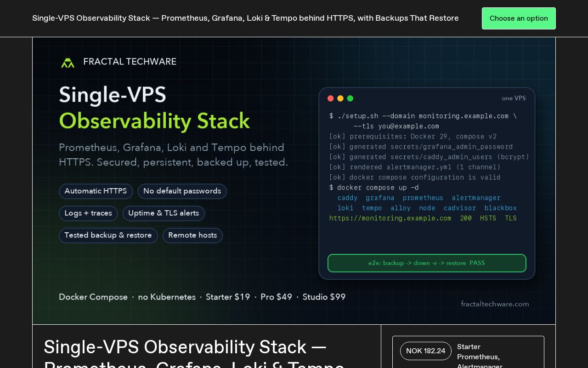The image size is (588, 368).
Task: Click the "[ok] docker compose configuration is valid" line
Action: pos(415,178)
